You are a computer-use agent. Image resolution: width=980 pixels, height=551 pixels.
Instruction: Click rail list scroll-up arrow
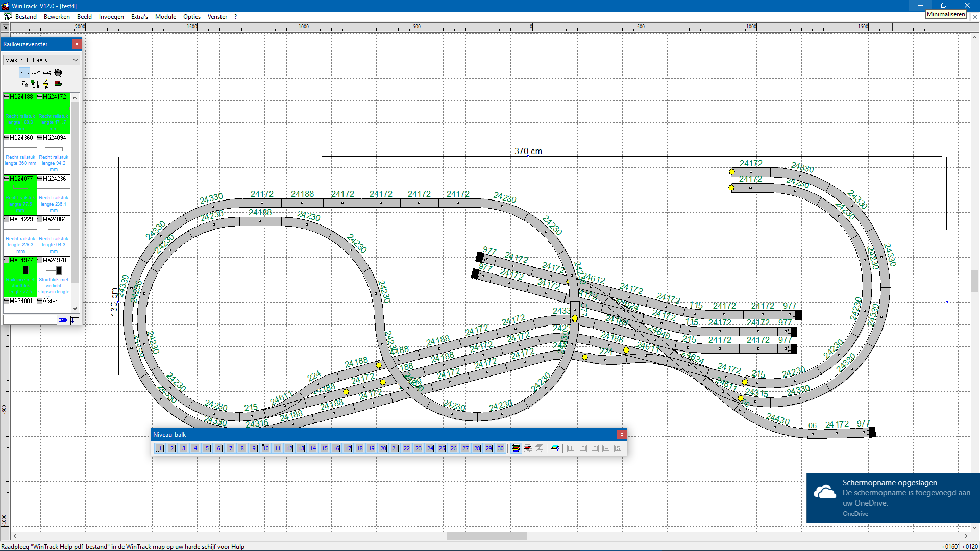pos(75,97)
